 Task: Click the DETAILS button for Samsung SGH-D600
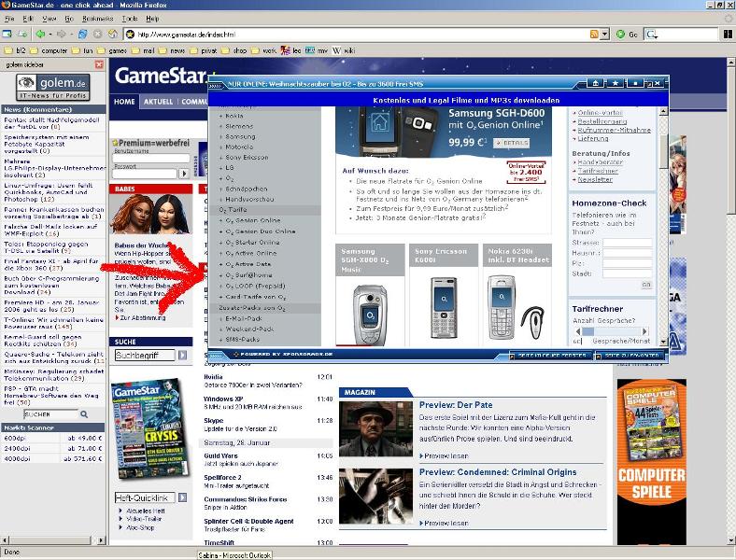pyautogui.click(x=511, y=143)
